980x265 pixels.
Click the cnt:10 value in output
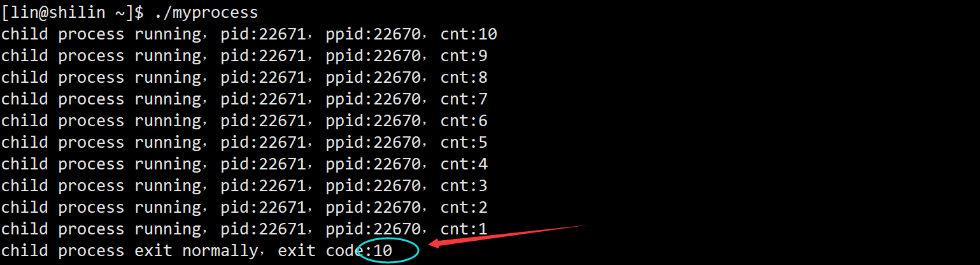(x=469, y=34)
